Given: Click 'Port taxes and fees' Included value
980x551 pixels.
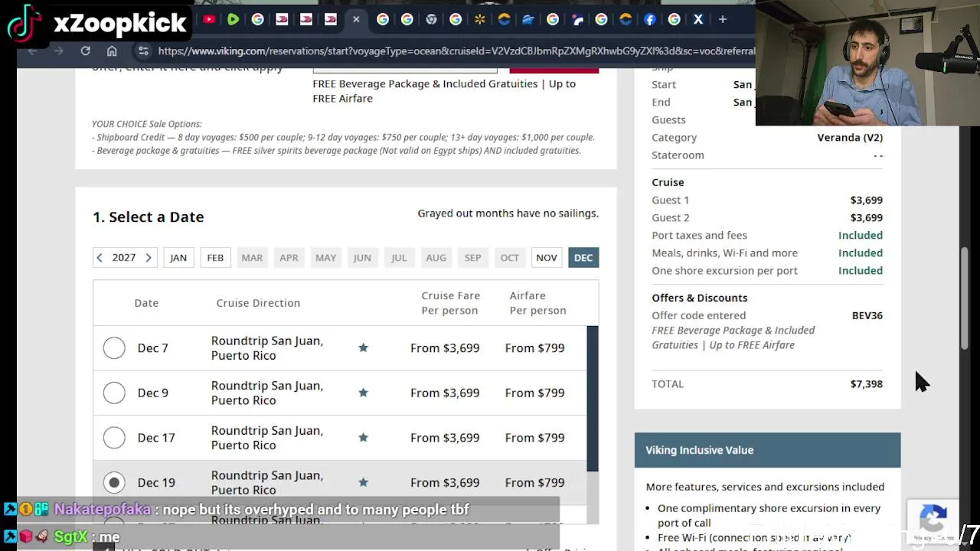Looking at the screenshot, I should [x=860, y=235].
